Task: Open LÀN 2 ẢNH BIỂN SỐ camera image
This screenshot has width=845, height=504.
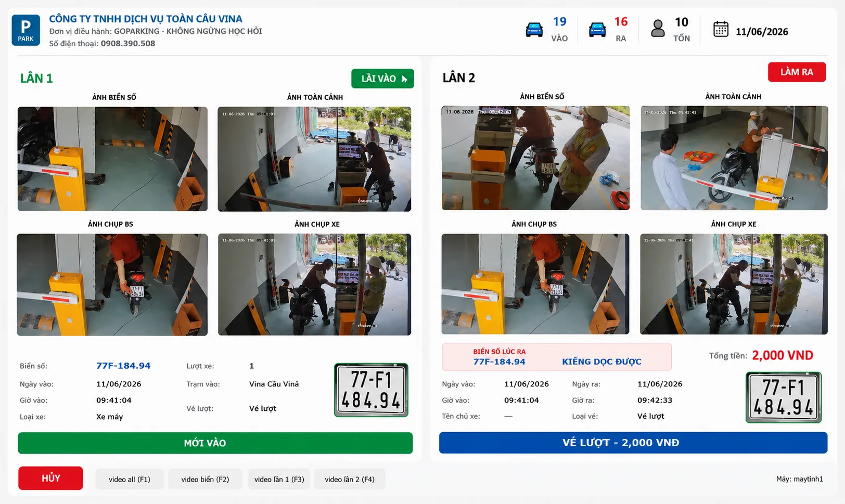Action: (535, 158)
